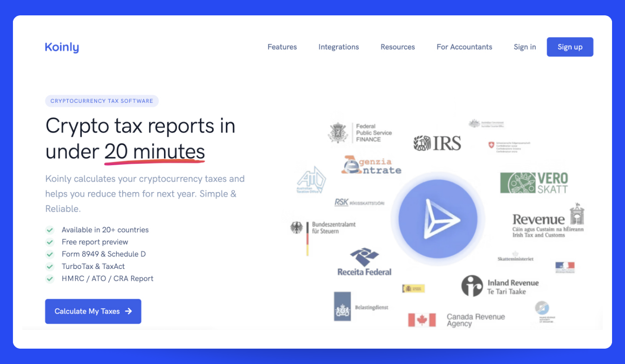Click checkmark beside TurboTax & TaxAct
The height and width of the screenshot is (364, 625).
50,267
